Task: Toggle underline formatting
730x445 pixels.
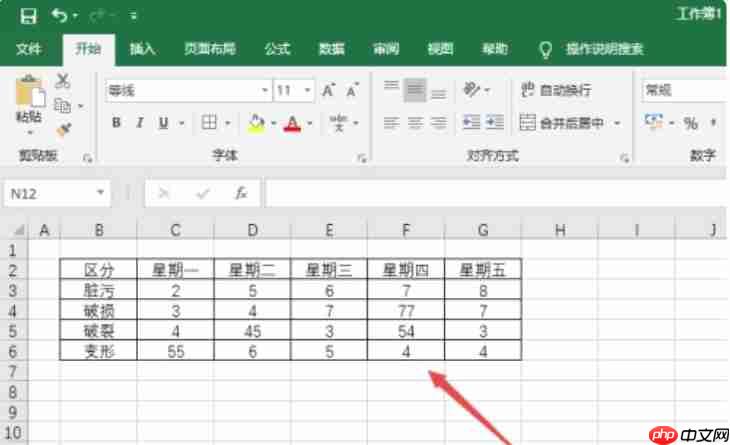Action: pos(163,123)
